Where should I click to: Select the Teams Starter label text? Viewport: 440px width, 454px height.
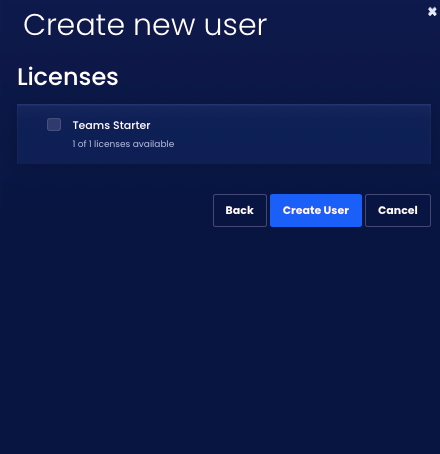coord(111,125)
